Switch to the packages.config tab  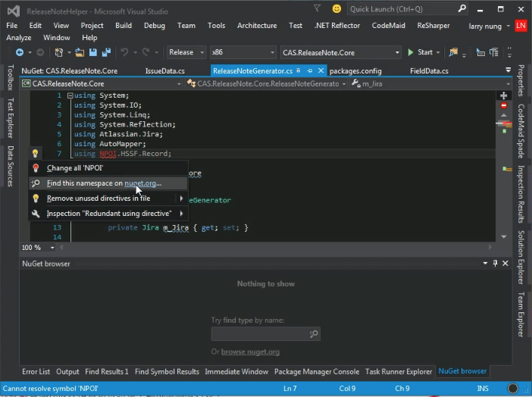click(355, 71)
